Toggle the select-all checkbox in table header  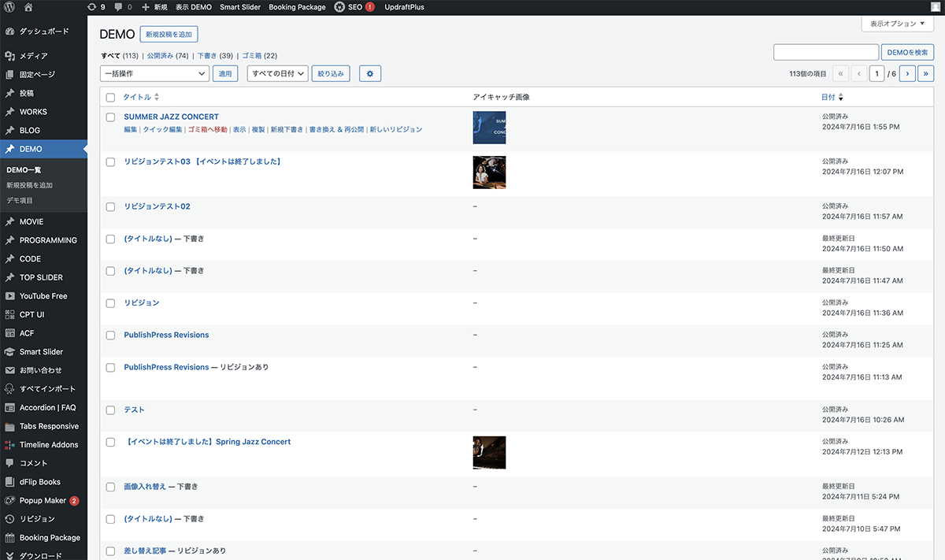click(x=110, y=97)
